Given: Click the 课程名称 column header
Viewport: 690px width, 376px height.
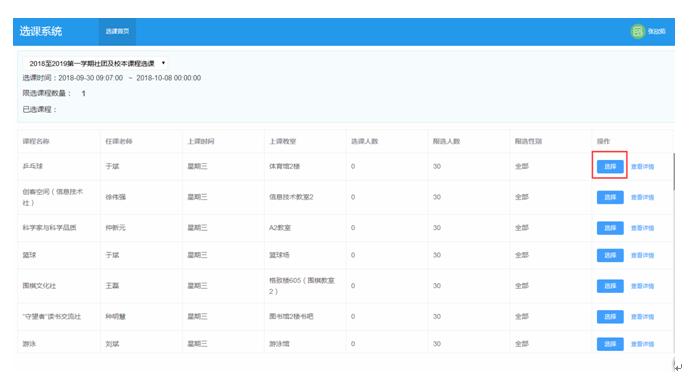Looking at the screenshot, I should tap(36, 141).
